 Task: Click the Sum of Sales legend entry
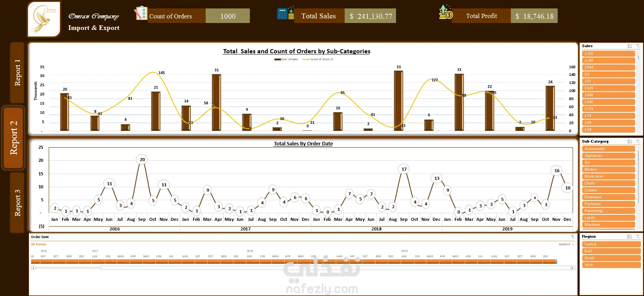(x=286, y=59)
